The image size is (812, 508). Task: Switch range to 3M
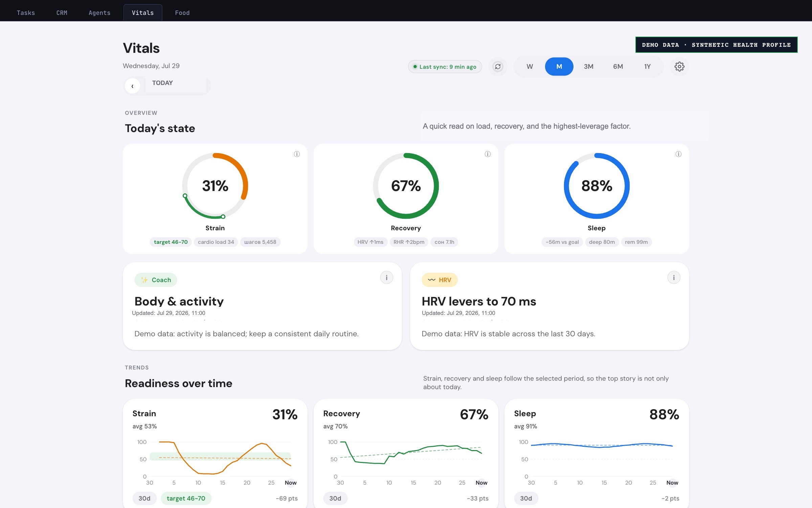(588, 67)
